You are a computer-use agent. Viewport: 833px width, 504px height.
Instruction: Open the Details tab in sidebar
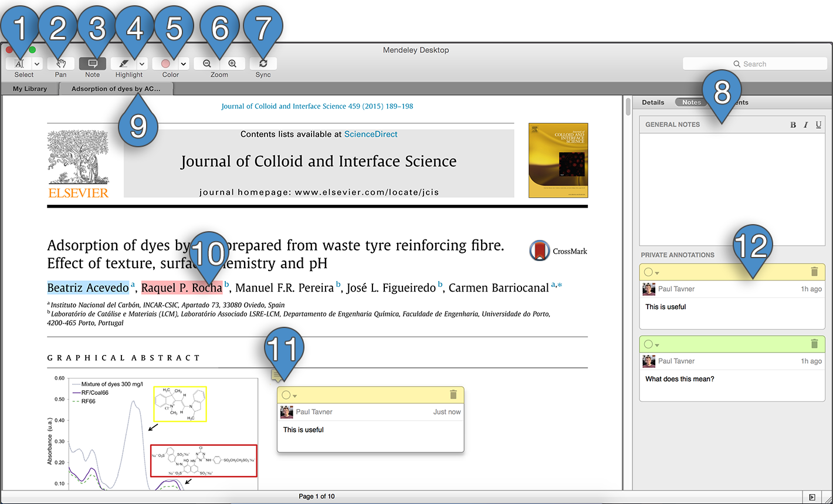pos(653,102)
